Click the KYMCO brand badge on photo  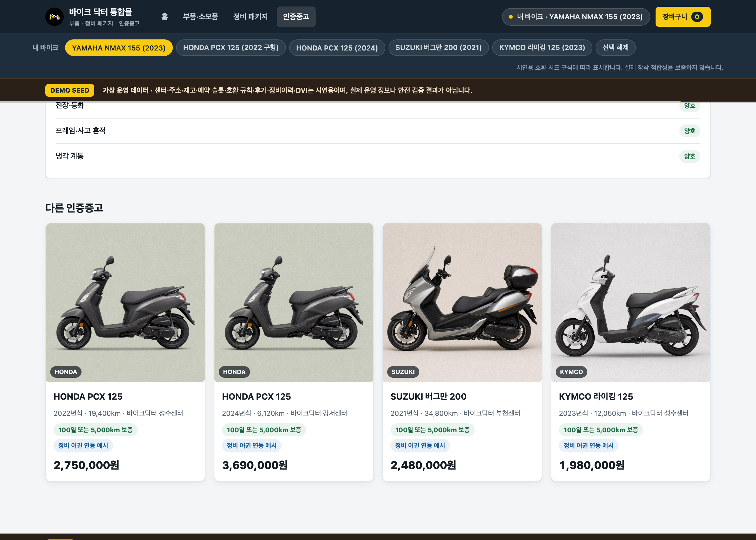click(x=571, y=372)
